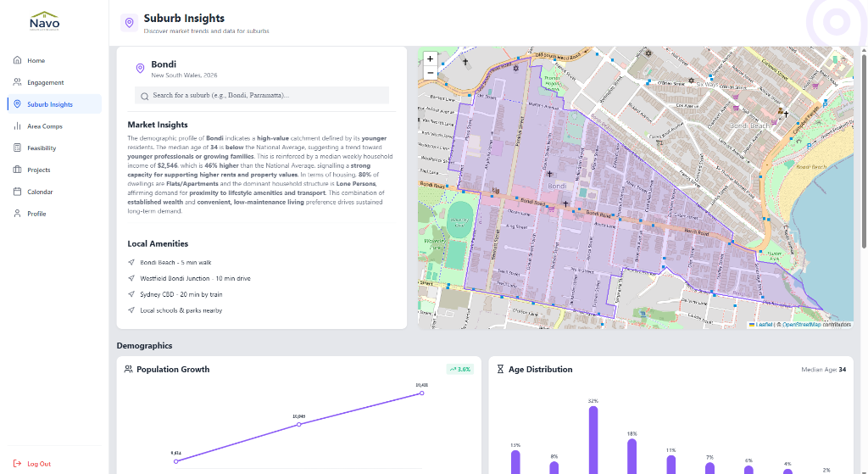Click the first population data point on chart
Viewport: 868px width, 474px height.
pyautogui.click(x=176, y=460)
